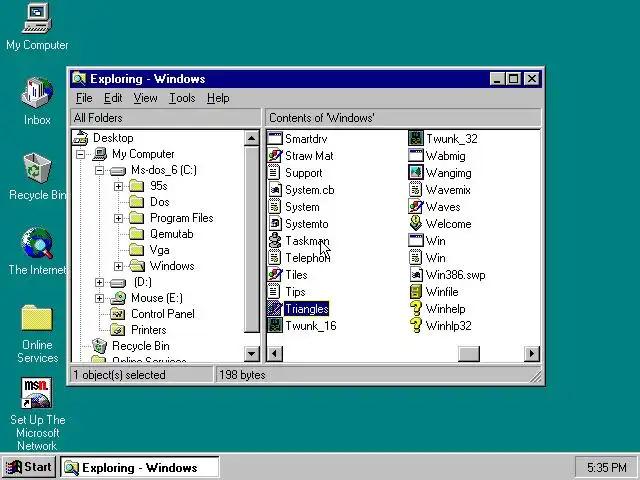Viewport: 640px width, 480px height.
Task: Click Exploring - Windows taskbar button
Action: tap(140, 467)
